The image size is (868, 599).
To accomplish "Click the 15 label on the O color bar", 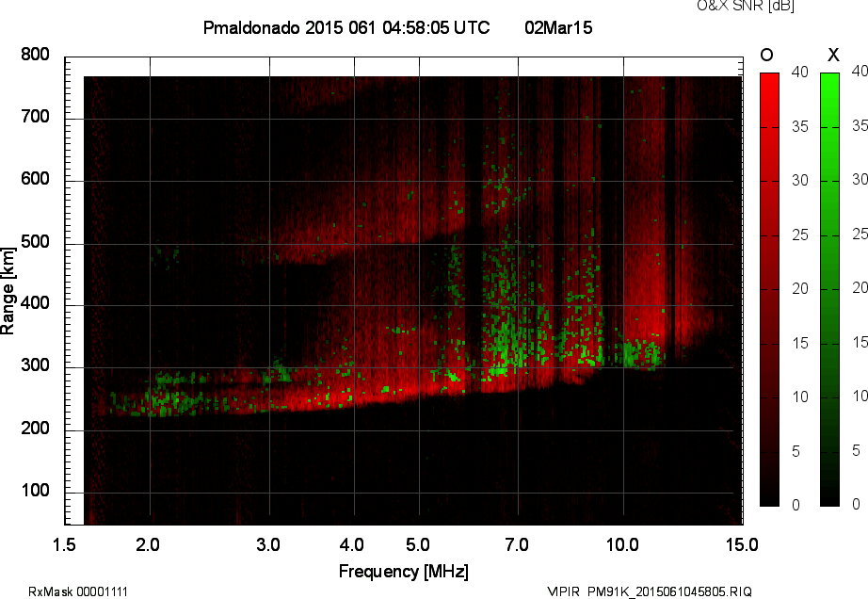I will click(800, 343).
